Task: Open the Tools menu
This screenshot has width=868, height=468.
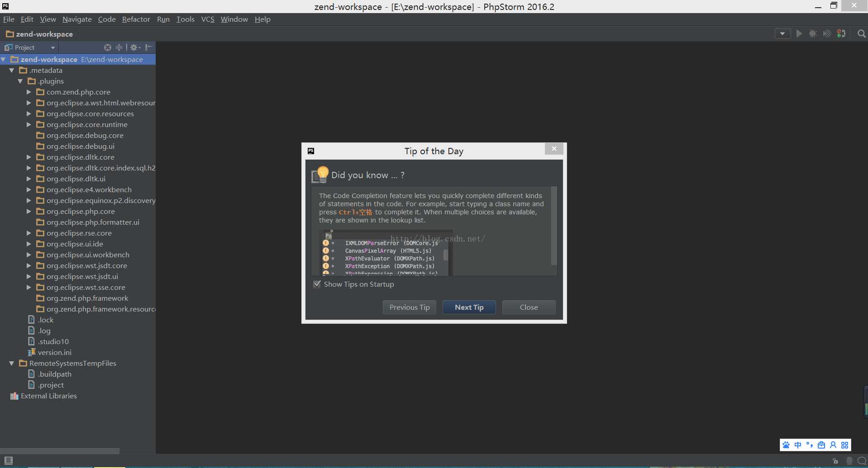Action: 185,19
